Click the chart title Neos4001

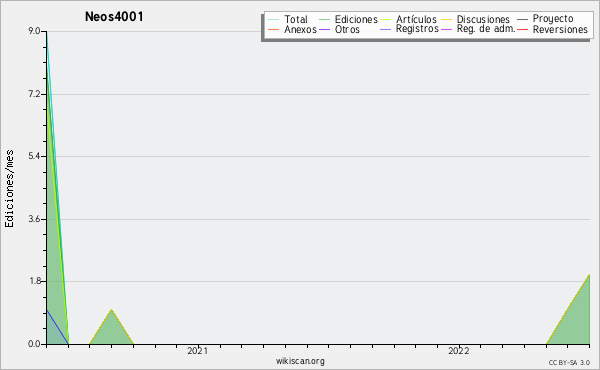click(114, 17)
